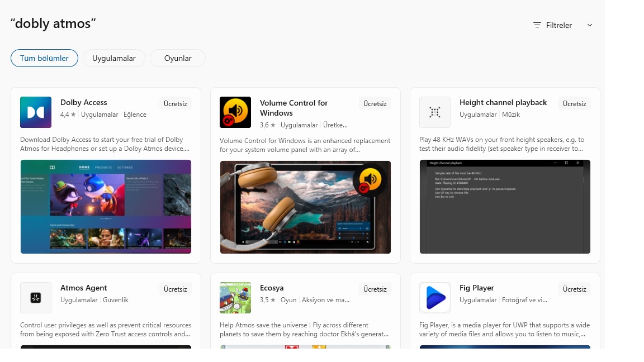Open the Height channel playback console screenshot
This screenshot has width=644, height=362.
[505, 207]
